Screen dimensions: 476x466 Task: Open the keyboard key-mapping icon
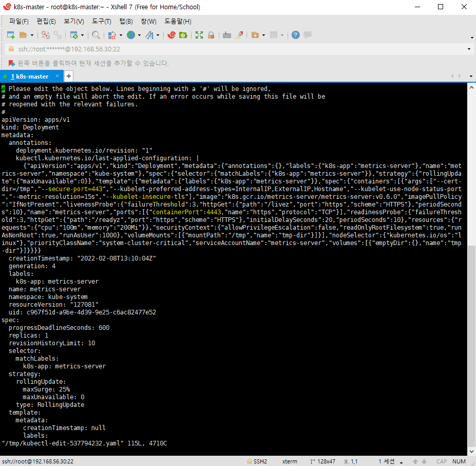tap(227, 35)
